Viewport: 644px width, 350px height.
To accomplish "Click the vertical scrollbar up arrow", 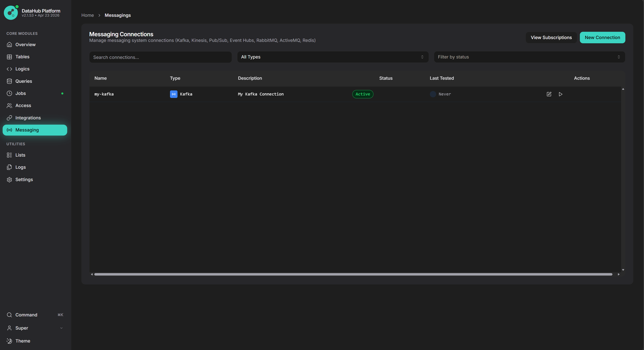I will [623, 89].
